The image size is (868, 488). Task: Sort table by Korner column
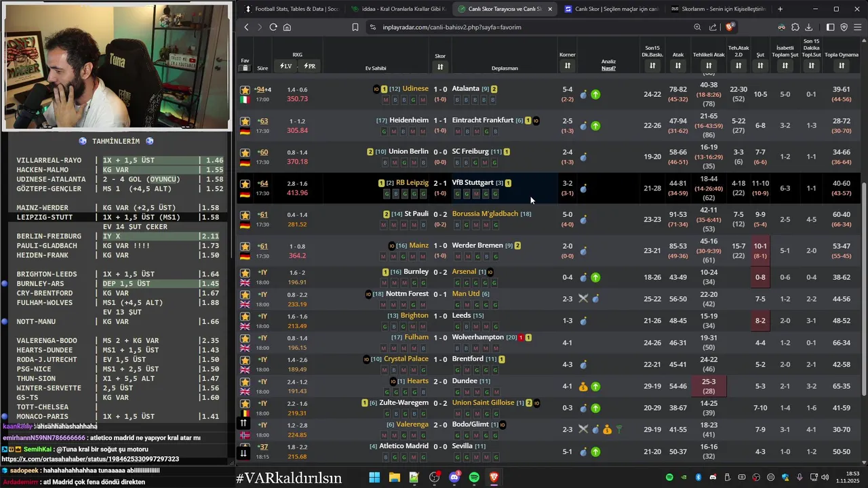tap(567, 66)
